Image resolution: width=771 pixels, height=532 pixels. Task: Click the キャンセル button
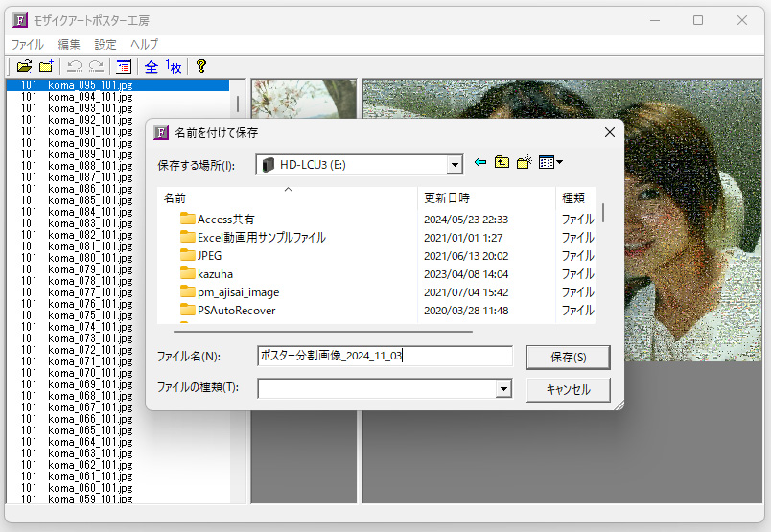[568, 389]
